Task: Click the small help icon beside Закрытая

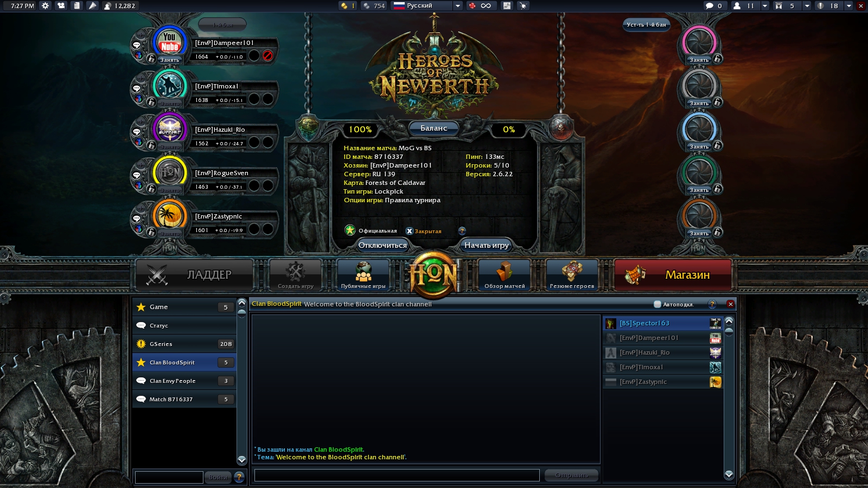Action: coord(462,231)
